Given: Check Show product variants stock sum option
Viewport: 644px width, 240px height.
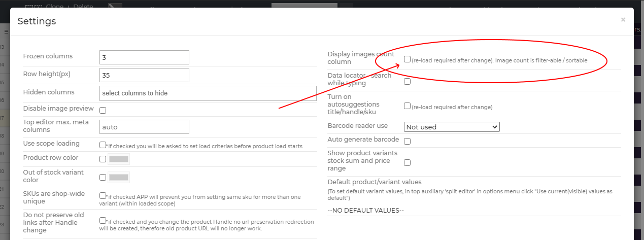Looking at the screenshot, I should point(407,162).
